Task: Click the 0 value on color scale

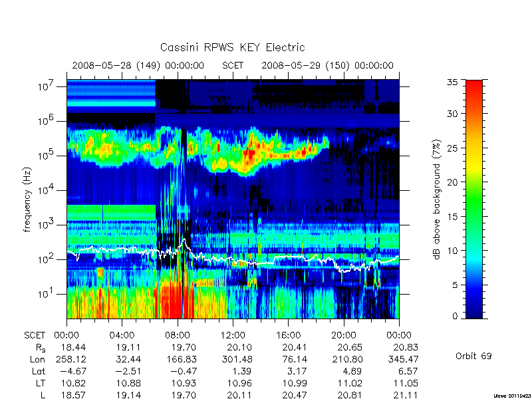Action: click(x=455, y=317)
